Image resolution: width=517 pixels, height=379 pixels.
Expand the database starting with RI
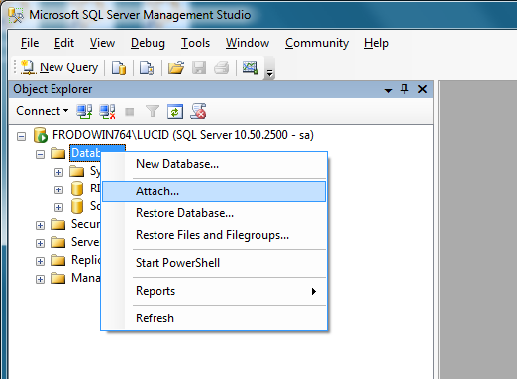58,190
